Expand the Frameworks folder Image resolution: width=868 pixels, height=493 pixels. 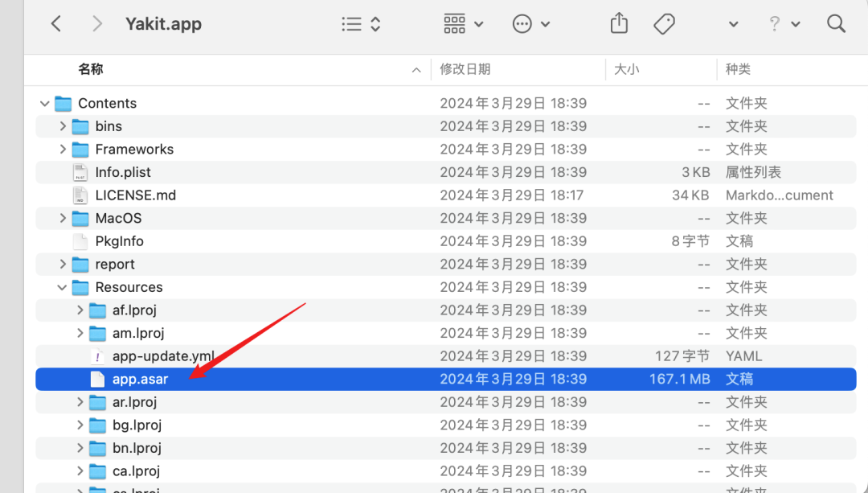[x=63, y=150]
